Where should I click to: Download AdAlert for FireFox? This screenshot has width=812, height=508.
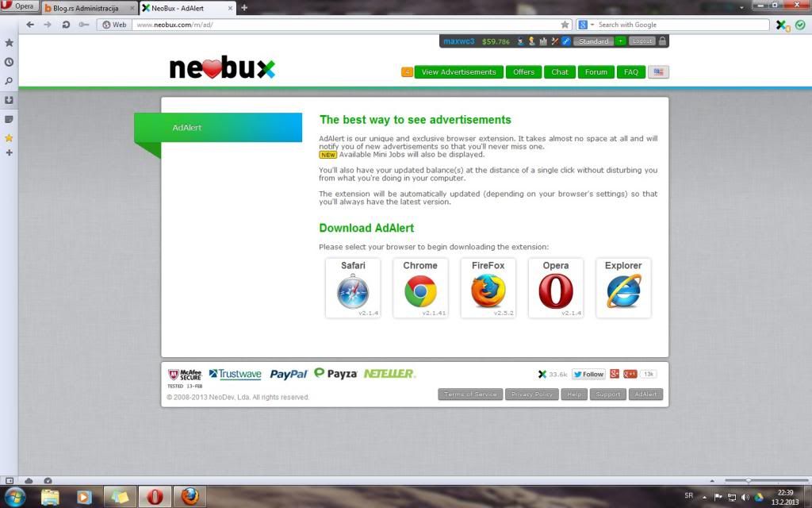click(488, 287)
